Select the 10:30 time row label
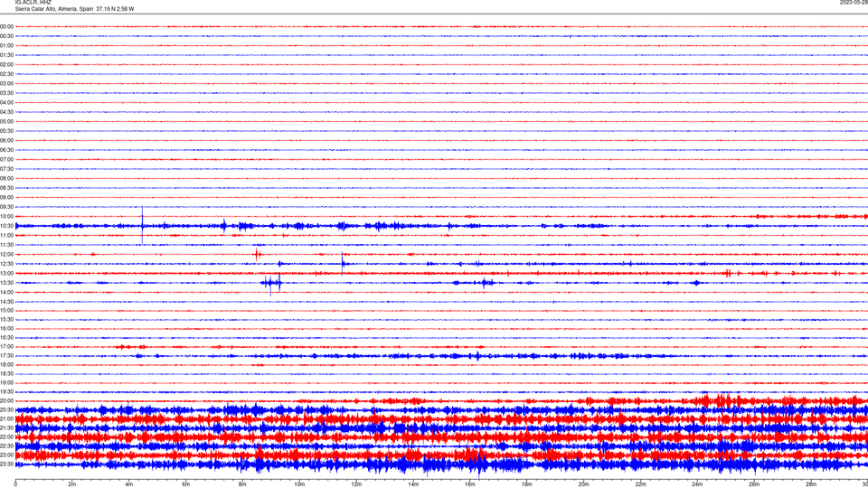 [x=6, y=226]
